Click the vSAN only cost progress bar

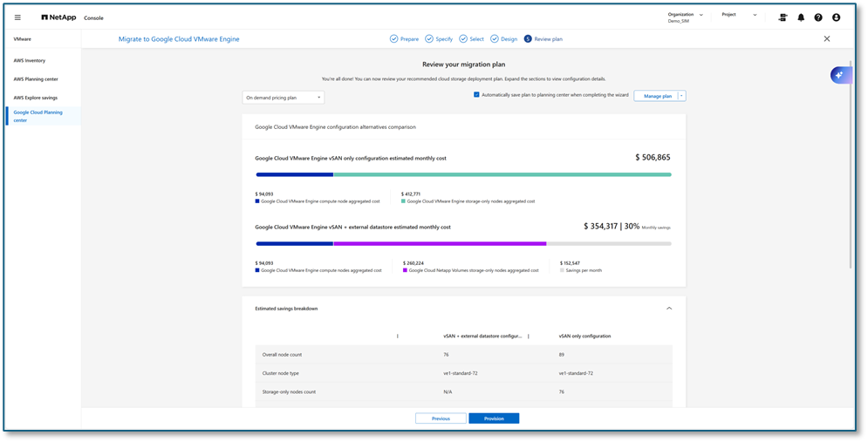463,174
